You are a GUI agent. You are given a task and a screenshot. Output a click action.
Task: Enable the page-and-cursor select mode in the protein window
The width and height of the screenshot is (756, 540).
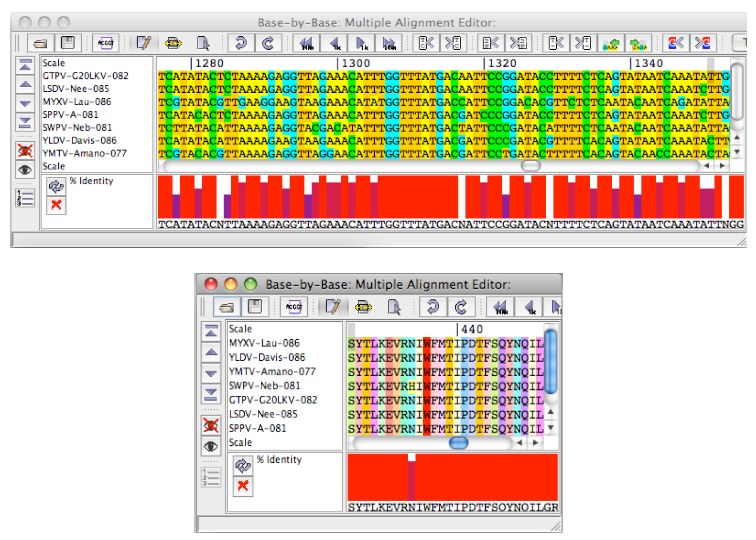[394, 307]
